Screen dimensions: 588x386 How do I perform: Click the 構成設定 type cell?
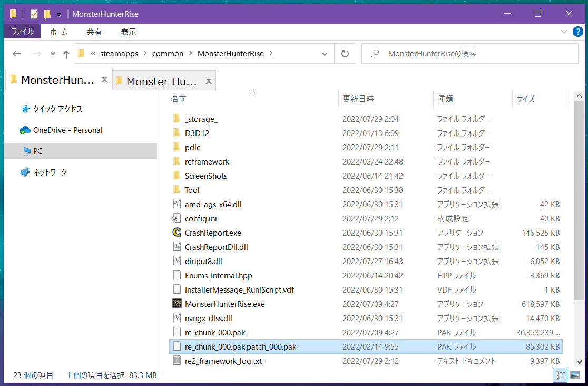click(x=453, y=218)
